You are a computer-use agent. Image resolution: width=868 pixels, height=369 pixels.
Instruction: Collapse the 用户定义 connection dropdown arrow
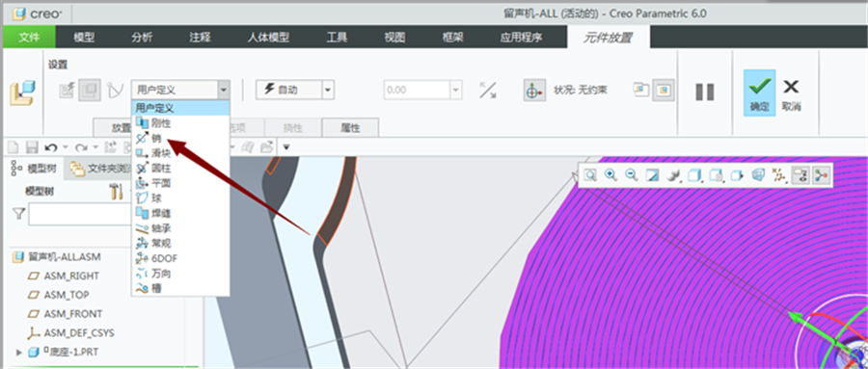coord(223,90)
